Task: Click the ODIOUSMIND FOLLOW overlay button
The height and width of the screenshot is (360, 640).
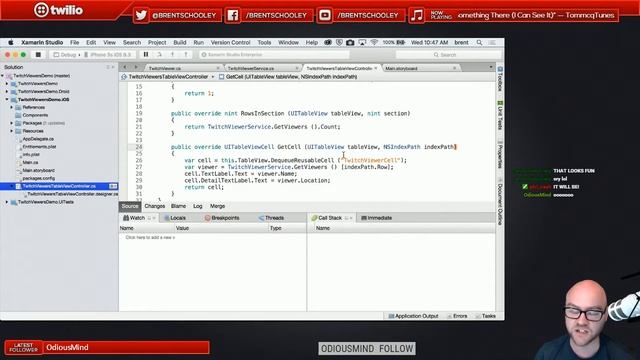Action: pyautogui.click(x=367, y=349)
